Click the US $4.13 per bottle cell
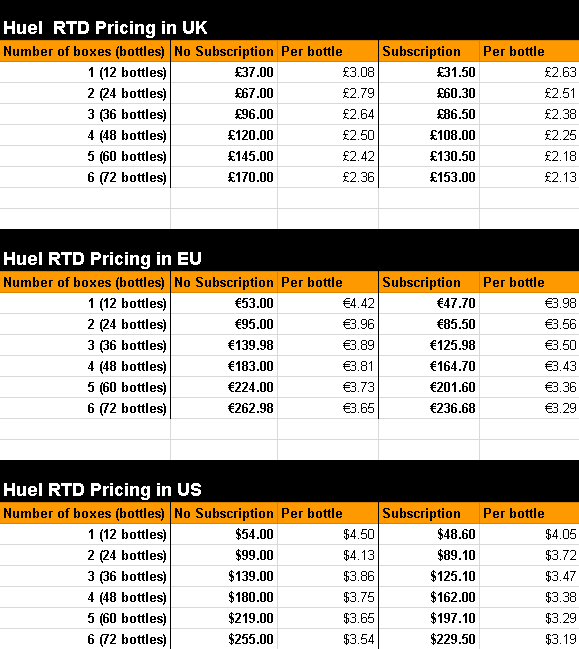The width and height of the screenshot is (579, 649). click(328, 555)
